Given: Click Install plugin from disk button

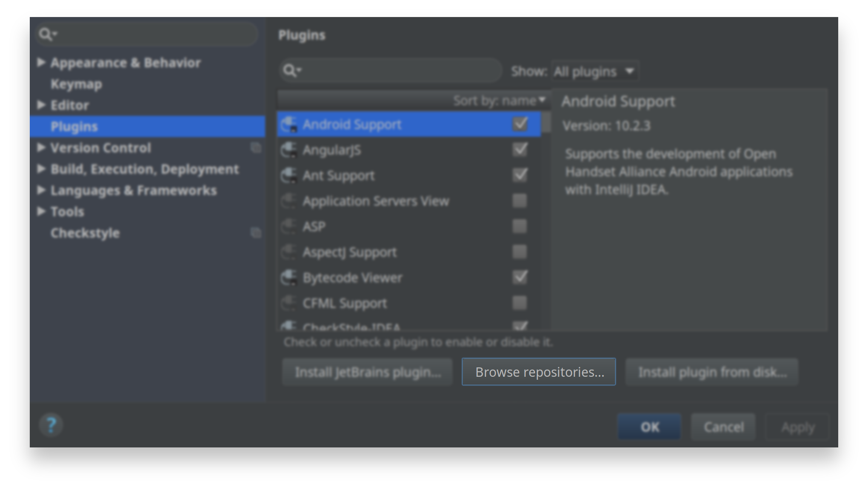Looking at the screenshot, I should tap(712, 372).
